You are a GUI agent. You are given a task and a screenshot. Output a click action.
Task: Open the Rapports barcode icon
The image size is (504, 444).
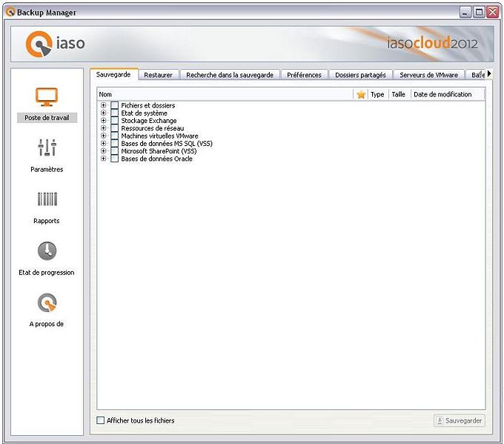pos(47,199)
